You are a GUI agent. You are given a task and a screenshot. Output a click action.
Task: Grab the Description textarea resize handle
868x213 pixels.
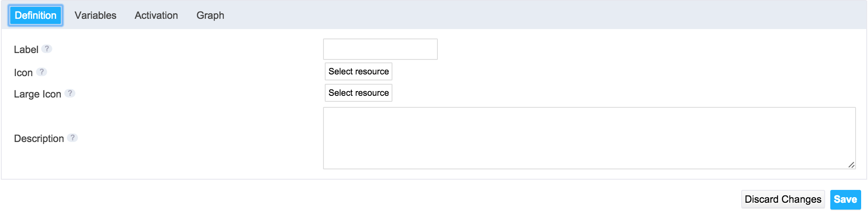(851, 165)
